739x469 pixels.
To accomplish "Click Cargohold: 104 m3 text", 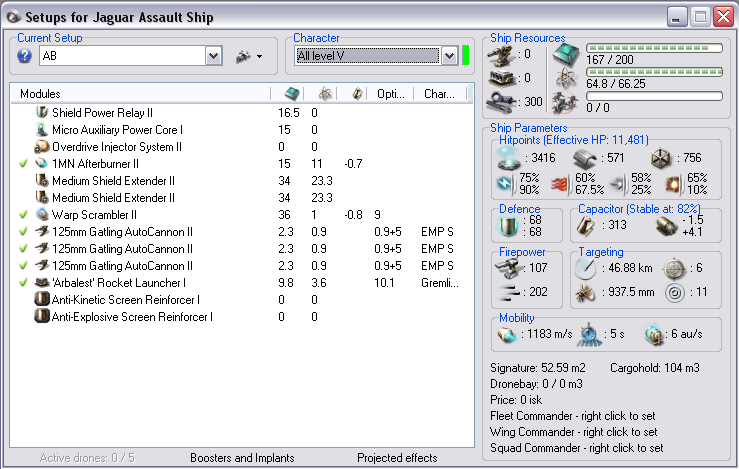I will [x=655, y=368].
